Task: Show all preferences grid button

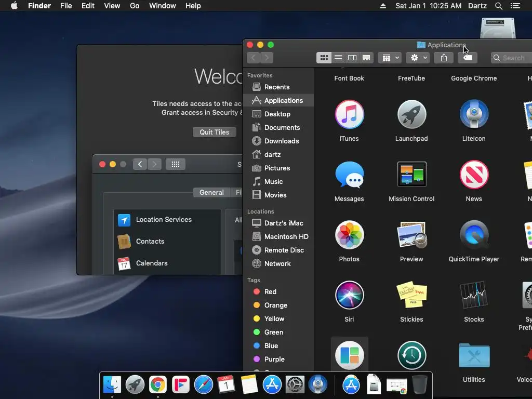Action: click(x=176, y=164)
